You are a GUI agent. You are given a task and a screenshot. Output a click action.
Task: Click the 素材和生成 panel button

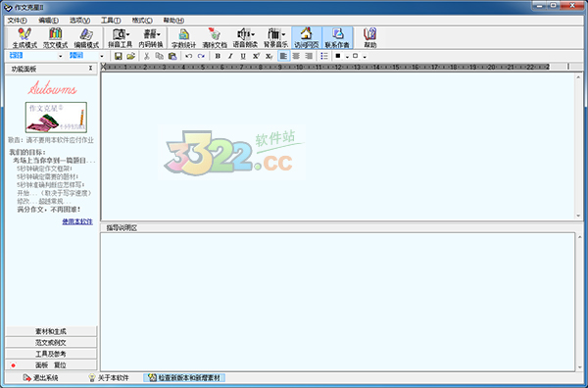click(x=51, y=331)
